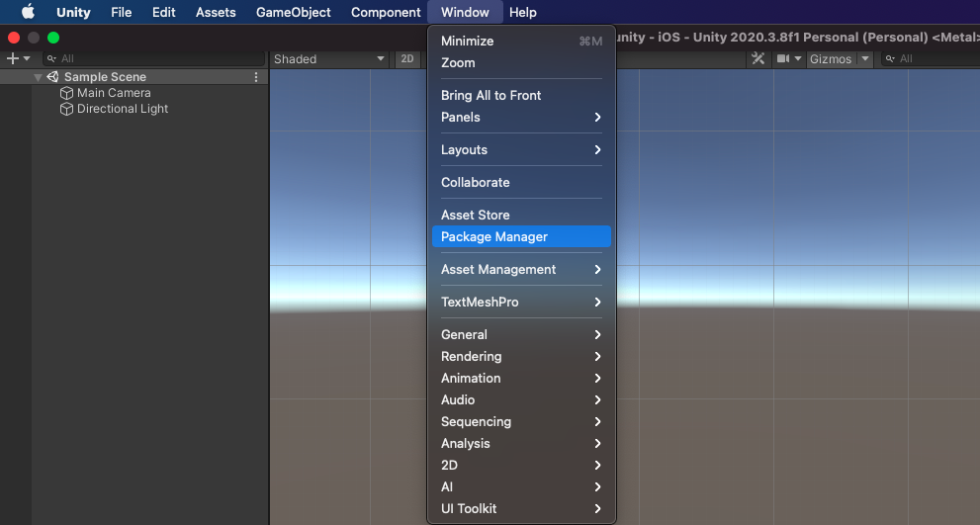Viewport: 980px width, 525px height.
Task: Open the create dropdown arrow in Hierarchy
Action: coord(27,58)
